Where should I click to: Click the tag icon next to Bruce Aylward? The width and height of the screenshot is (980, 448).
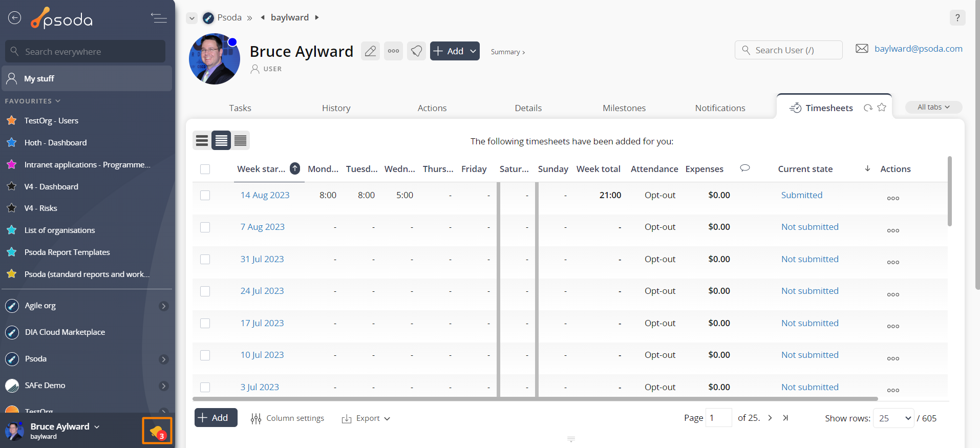pyautogui.click(x=416, y=51)
